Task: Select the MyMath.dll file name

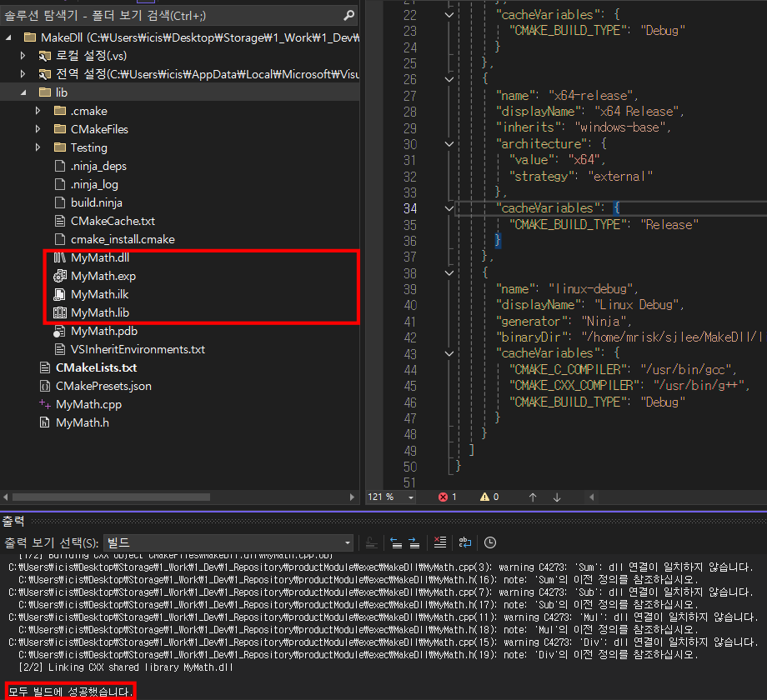Action: (x=100, y=257)
